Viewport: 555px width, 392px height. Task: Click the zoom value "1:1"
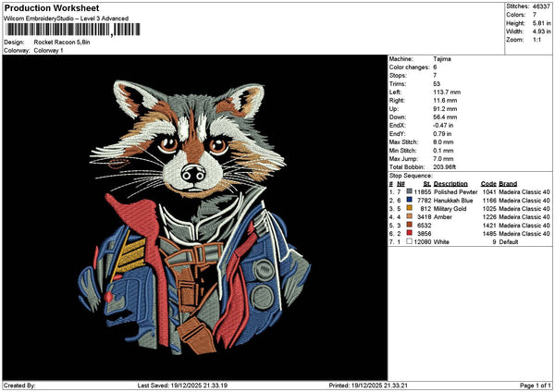[x=536, y=40]
